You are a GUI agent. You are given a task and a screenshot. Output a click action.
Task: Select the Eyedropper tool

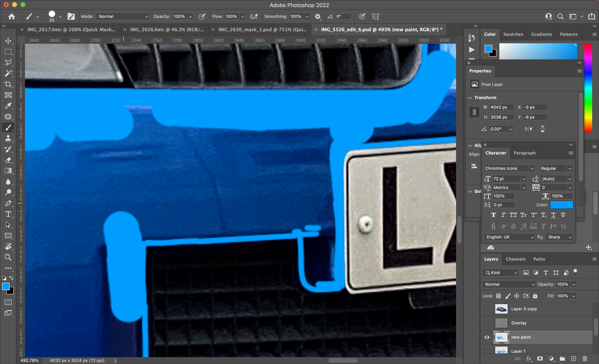point(8,106)
